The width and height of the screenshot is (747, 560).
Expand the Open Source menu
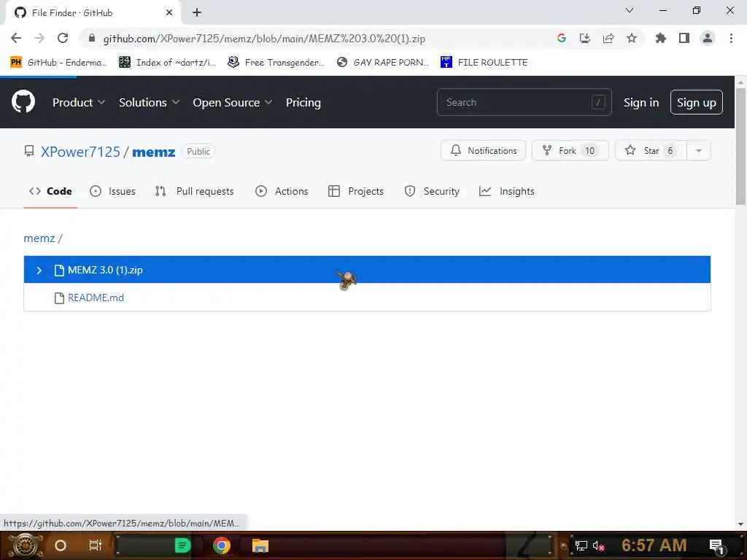(233, 102)
